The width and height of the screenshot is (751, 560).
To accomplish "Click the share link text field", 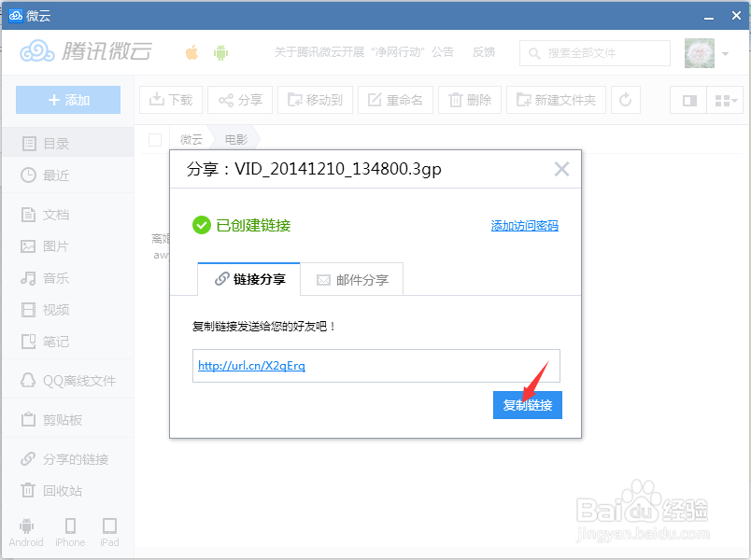I will [376, 366].
